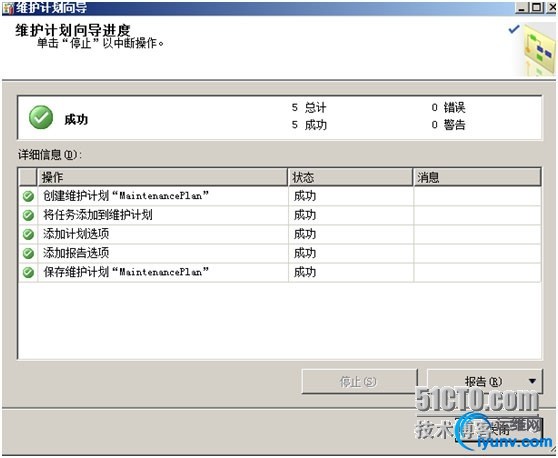The image size is (558, 458).
Task: Maximize the wizard window
Action: click(x=537, y=7)
